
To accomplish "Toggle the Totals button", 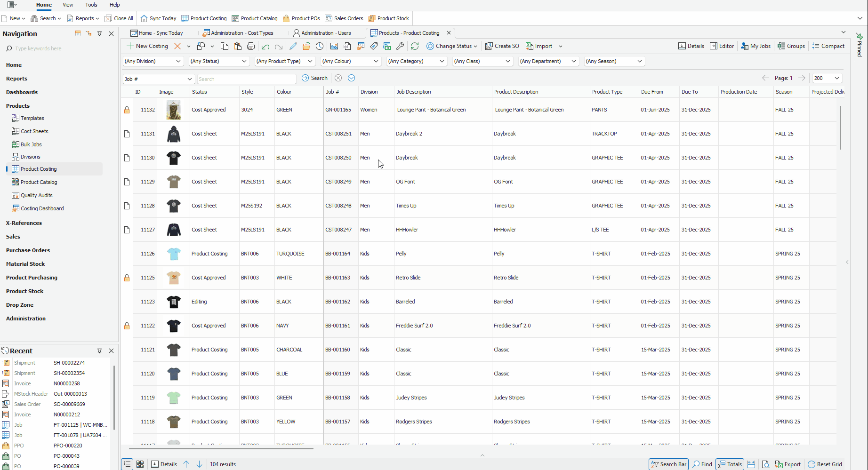I will tap(730, 464).
